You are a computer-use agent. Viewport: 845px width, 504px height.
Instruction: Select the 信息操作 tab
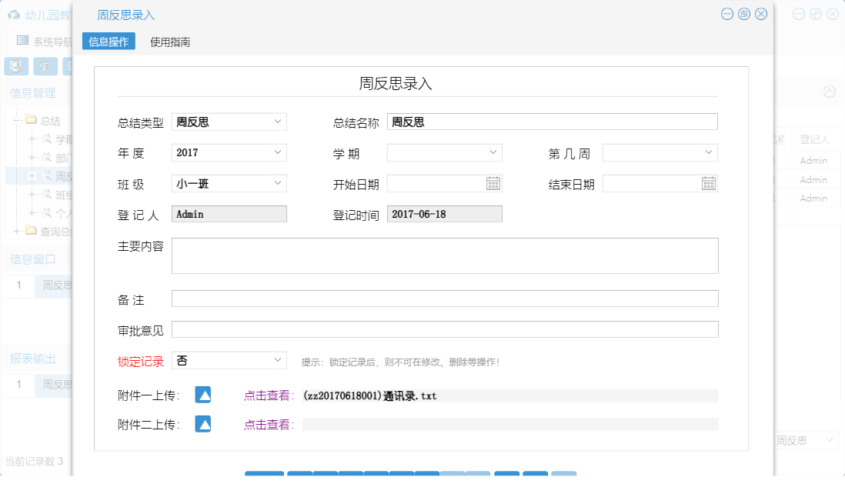tap(108, 41)
